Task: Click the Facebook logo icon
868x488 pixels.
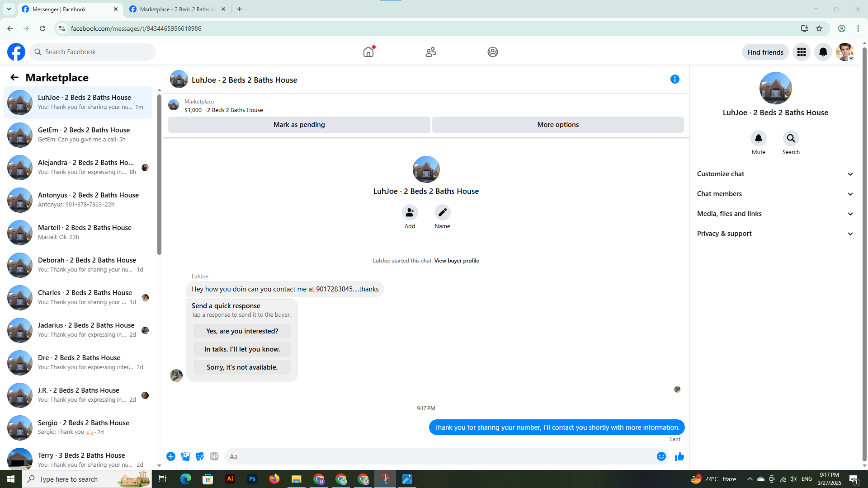Action: pos(16,52)
